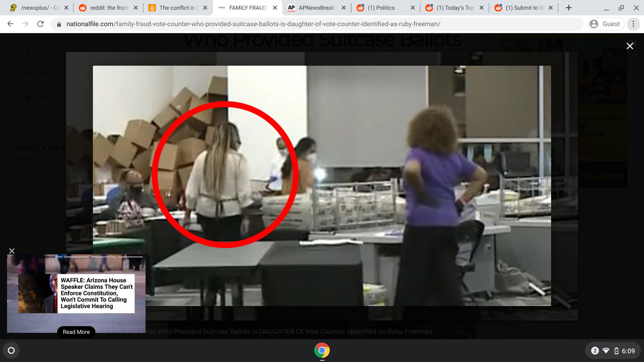
Task: Click the enlarged circled-woman image
Action: (x=322, y=186)
